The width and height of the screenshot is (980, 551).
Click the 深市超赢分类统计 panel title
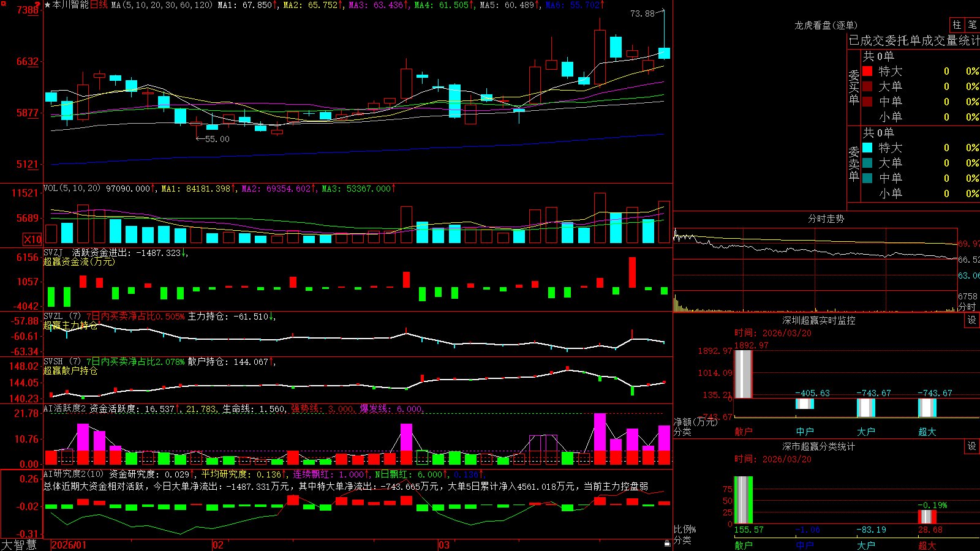(818, 446)
